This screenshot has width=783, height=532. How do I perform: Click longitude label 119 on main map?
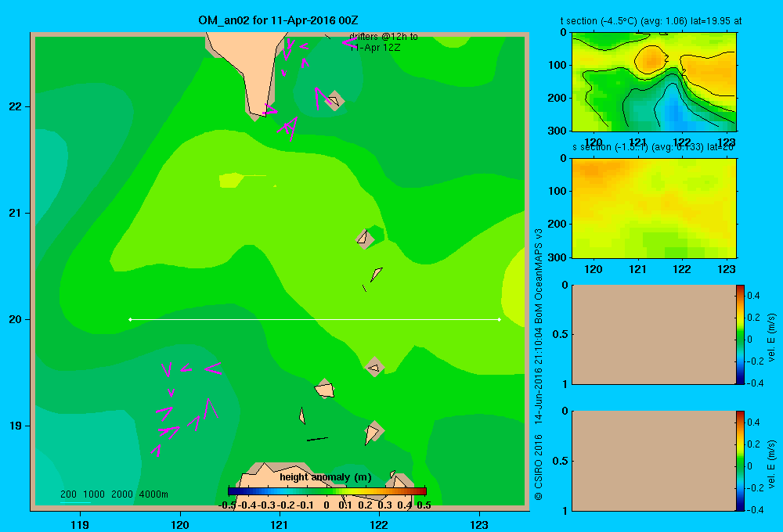pyautogui.click(x=80, y=524)
